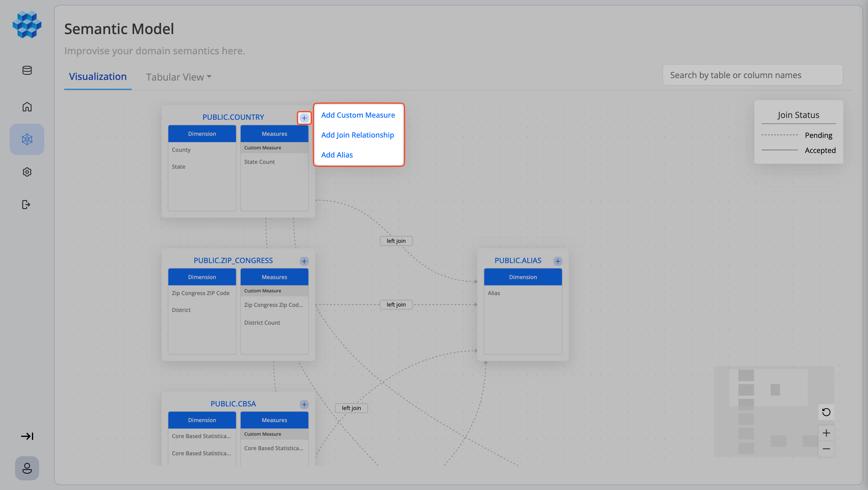Reset the canvas view with rotate icon
868x490 pixels.
point(826,412)
